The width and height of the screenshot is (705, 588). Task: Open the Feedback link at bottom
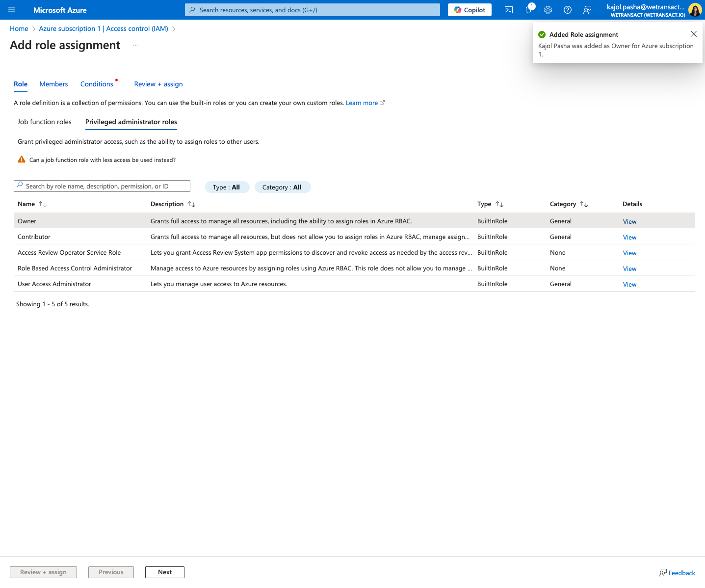[x=677, y=573]
